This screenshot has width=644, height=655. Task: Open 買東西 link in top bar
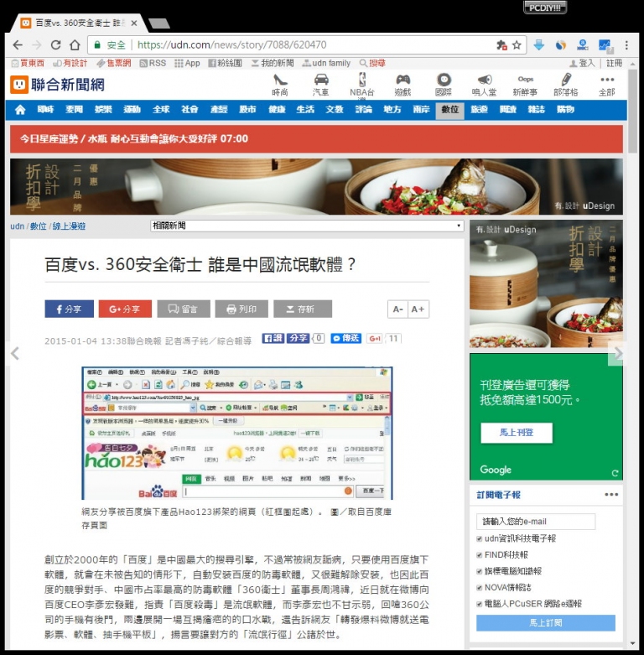click(x=28, y=63)
